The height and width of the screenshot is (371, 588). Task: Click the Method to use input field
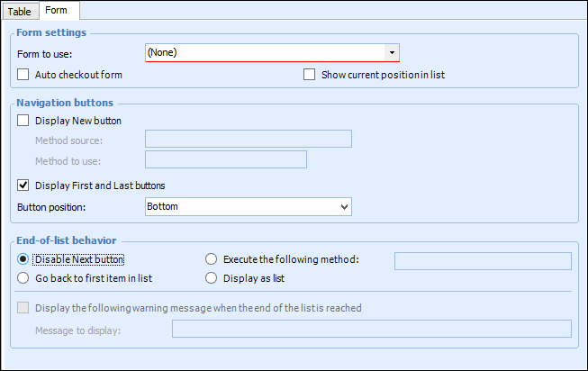225,160
